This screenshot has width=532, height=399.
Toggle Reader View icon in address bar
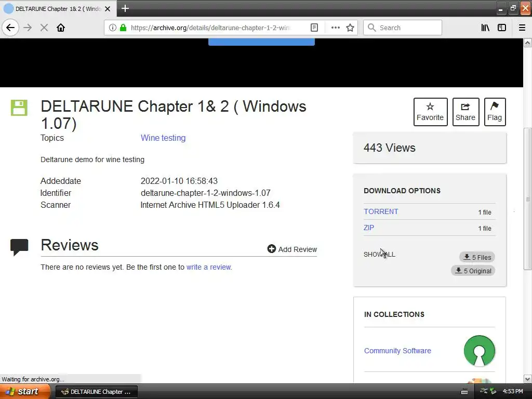(314, 28)
